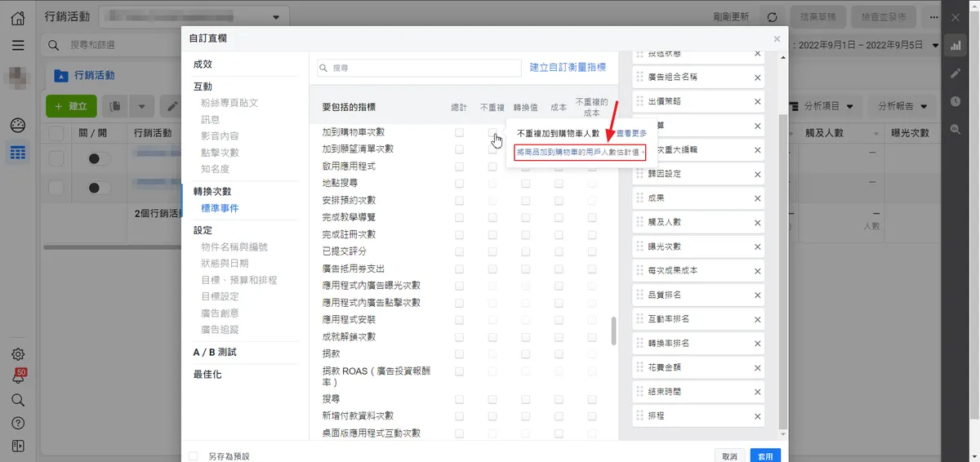
Task: Check 成本 box for 安排預約次數
Action: coord(559,201)
